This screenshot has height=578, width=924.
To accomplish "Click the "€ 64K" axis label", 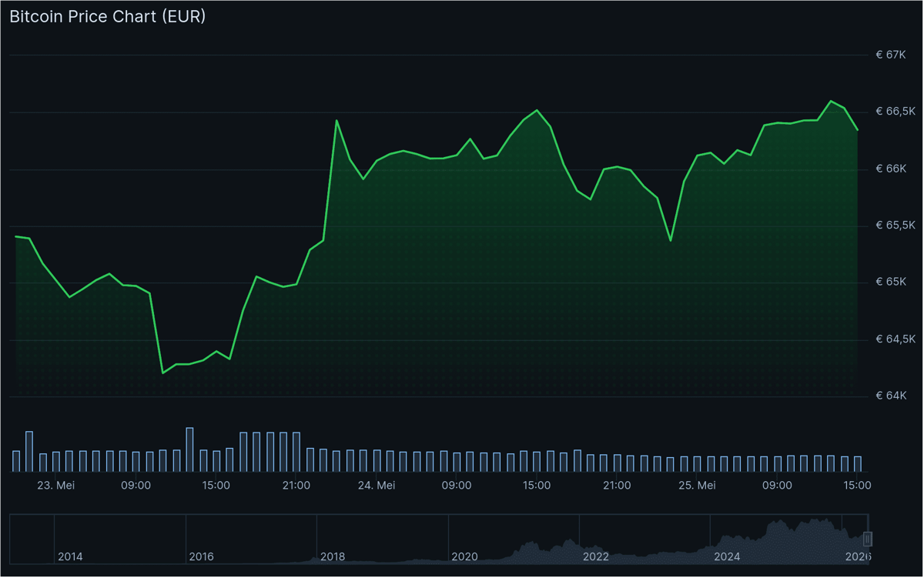I will click(x=892, y=397).
